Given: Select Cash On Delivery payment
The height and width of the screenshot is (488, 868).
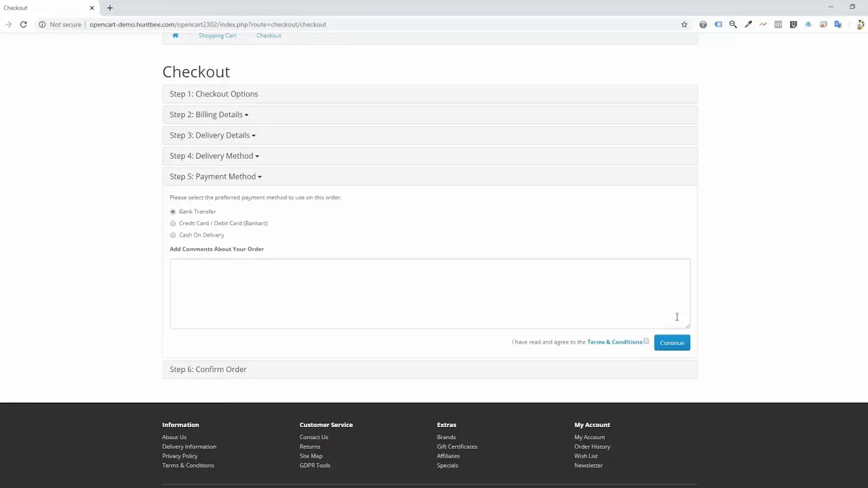Looking at the screenshot, I should pos(173,235).
